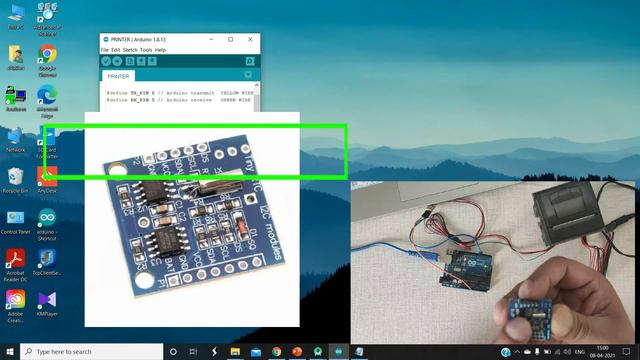Open the notification center icon
Screen dimensions: 640x360
[x=627, y=351]
